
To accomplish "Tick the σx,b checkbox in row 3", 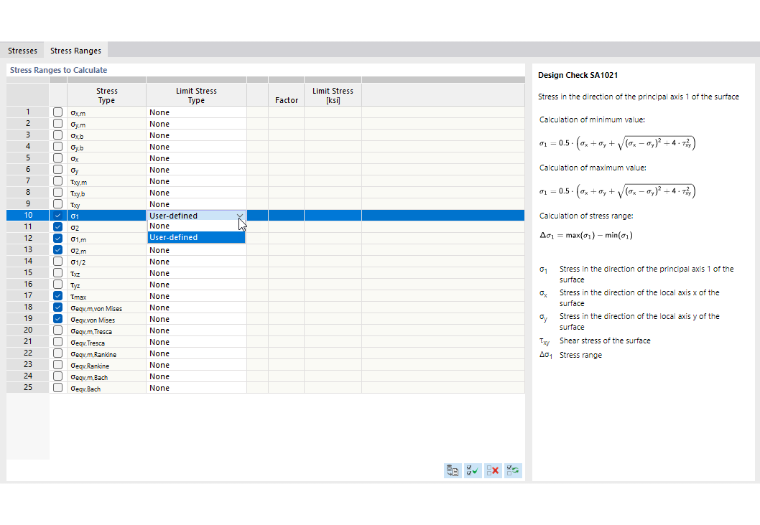I will tap(58, 135).
